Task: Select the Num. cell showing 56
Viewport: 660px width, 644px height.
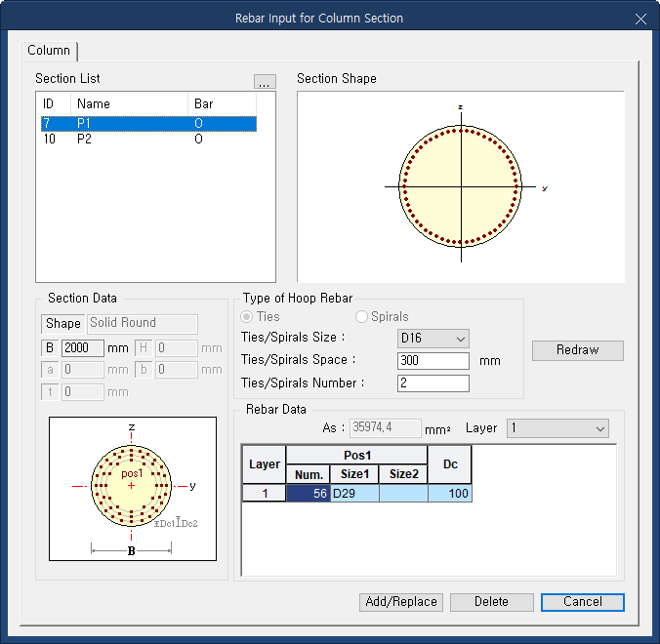Action: pyautogui.click(x=309, y=494)
